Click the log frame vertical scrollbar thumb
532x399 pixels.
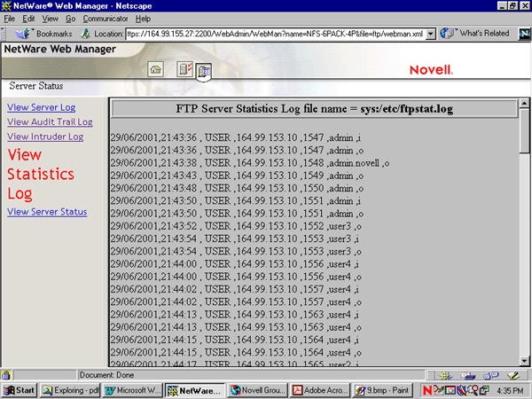tap(525, 130)
